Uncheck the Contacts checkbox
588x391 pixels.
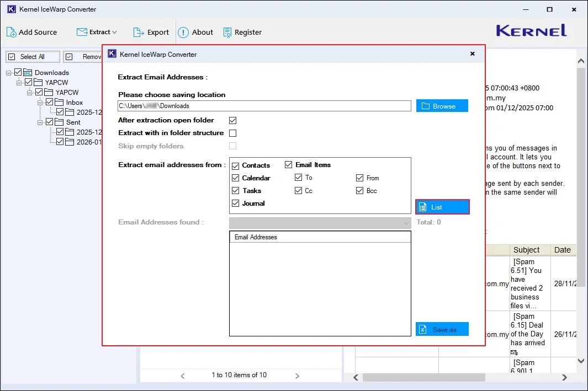point(236,165)
